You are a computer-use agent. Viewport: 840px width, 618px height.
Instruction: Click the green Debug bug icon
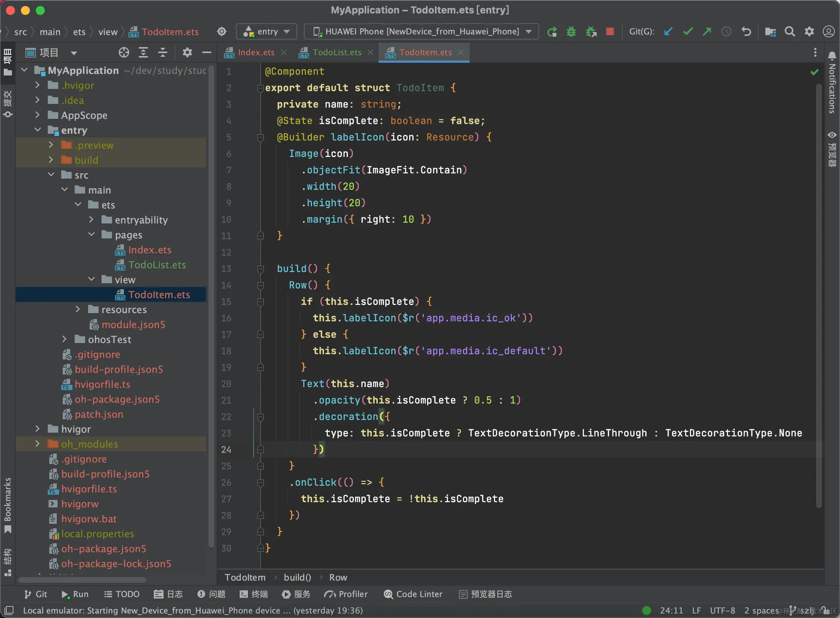[571, 32]
